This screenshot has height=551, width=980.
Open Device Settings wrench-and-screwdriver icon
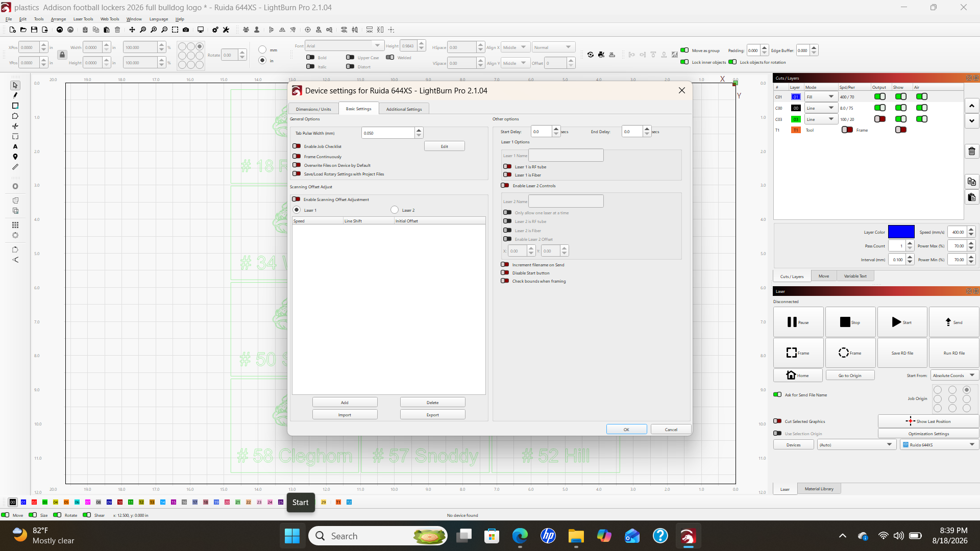226,30
